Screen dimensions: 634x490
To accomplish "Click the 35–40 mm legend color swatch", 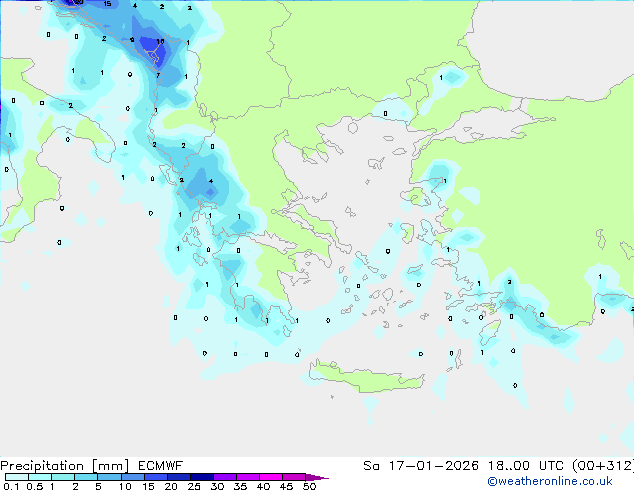I will pyautogui.click(x=248, y=477).
